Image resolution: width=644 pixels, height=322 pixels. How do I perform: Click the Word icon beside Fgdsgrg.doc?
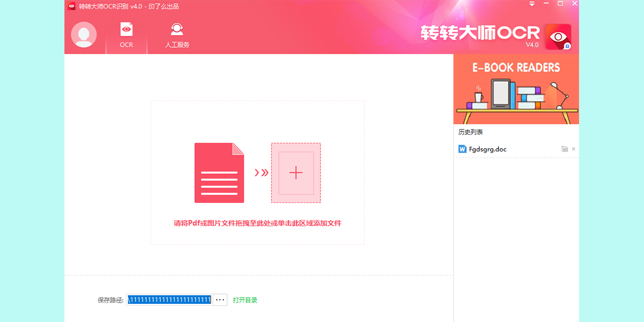(462, 149)
